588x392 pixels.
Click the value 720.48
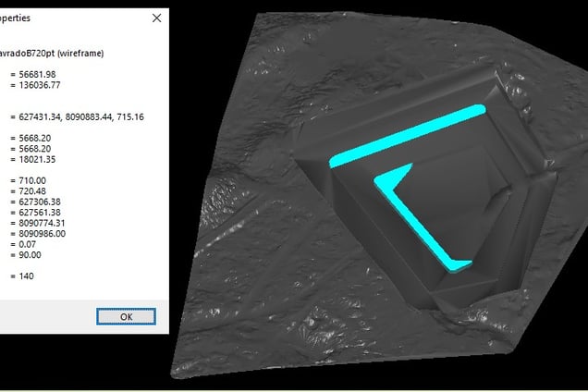click(x=32, y=191)
